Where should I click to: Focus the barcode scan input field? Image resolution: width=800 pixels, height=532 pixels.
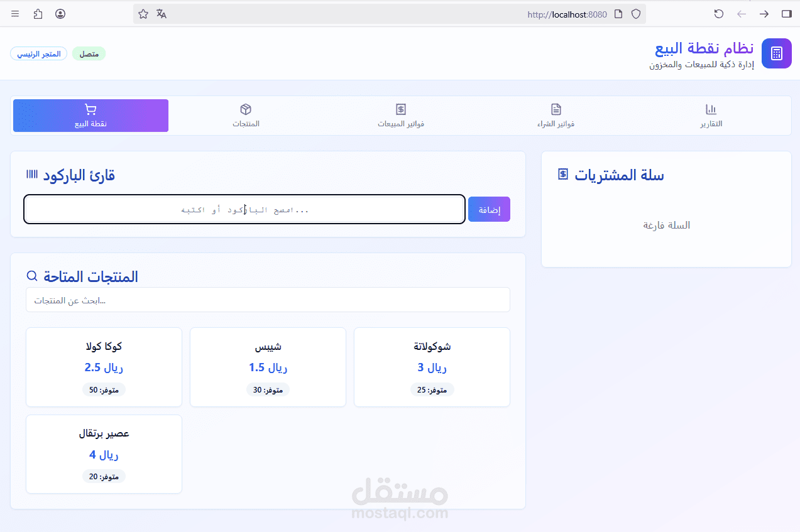click(x=244, y=209)
